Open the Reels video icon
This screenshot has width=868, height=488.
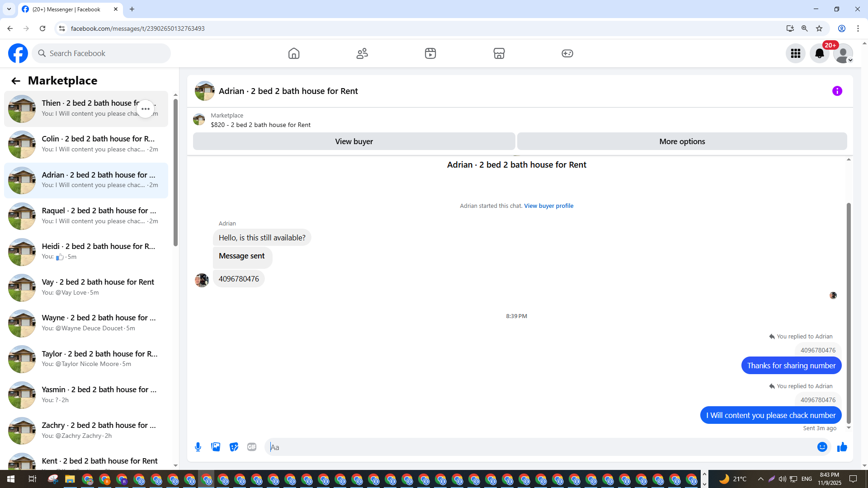coord(430,53)
